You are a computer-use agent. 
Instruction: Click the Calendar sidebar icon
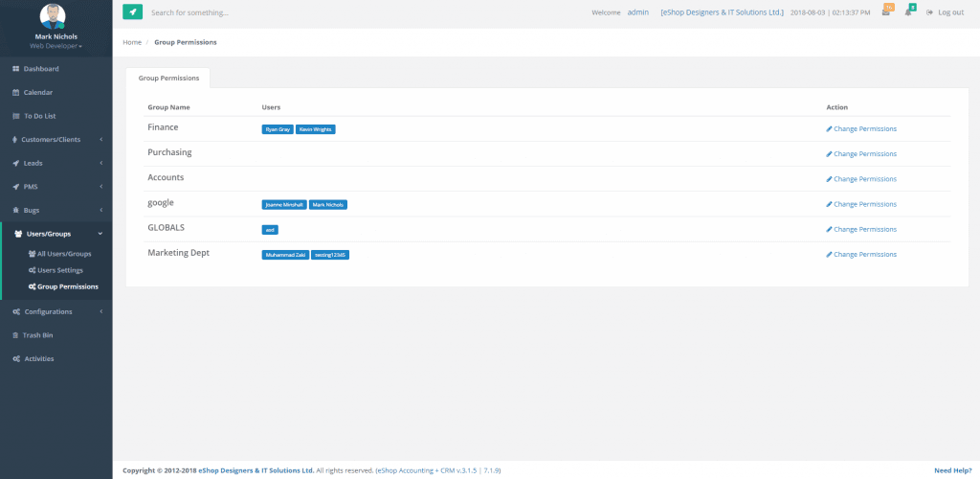16,93
